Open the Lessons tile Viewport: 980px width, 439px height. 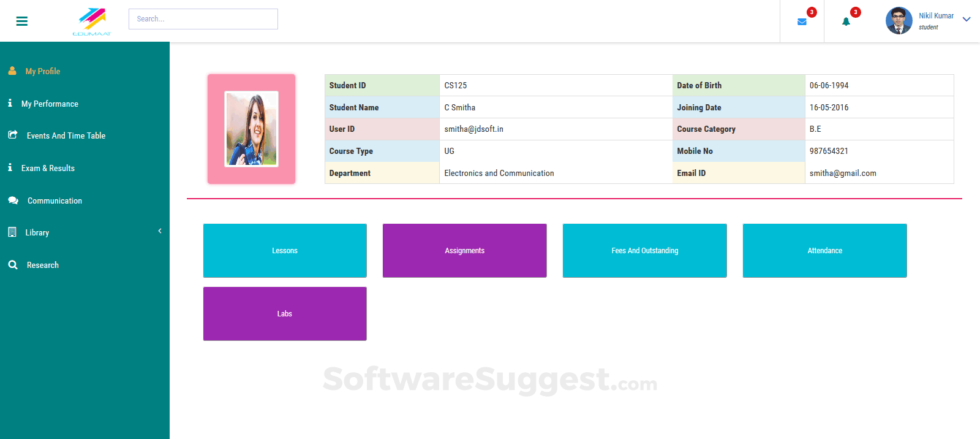pos(285,251)
